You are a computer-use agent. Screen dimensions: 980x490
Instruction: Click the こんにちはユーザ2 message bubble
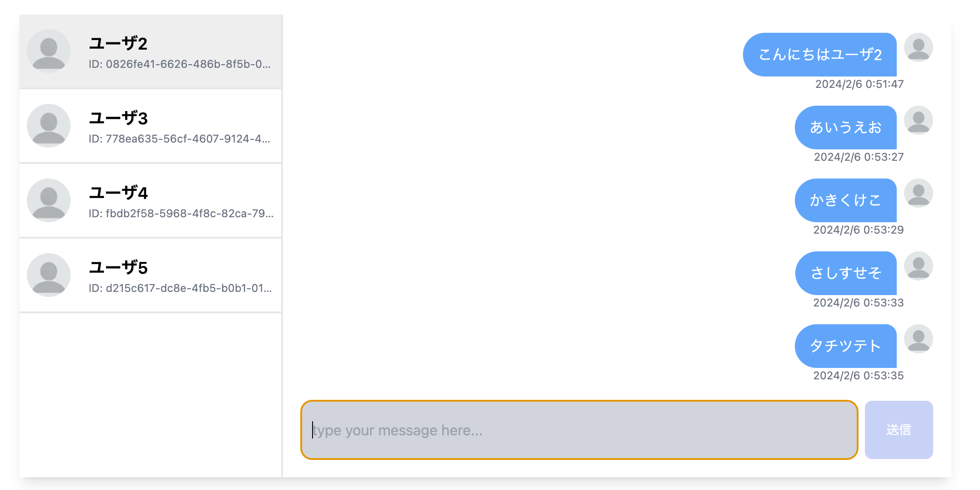coord(820,55)
